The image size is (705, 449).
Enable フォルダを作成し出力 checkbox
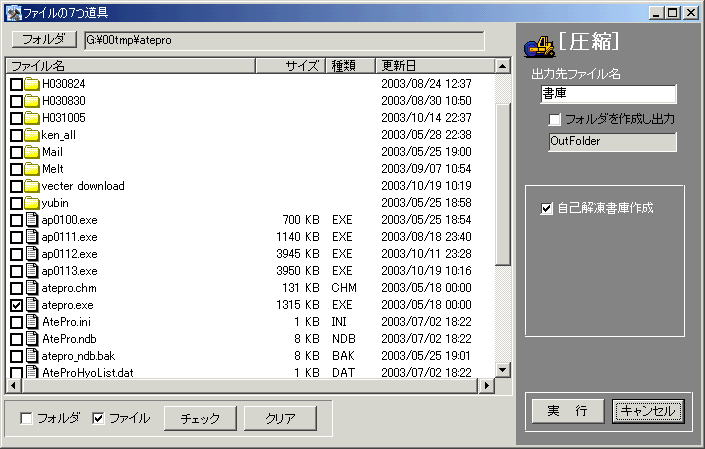coord(555,120)
